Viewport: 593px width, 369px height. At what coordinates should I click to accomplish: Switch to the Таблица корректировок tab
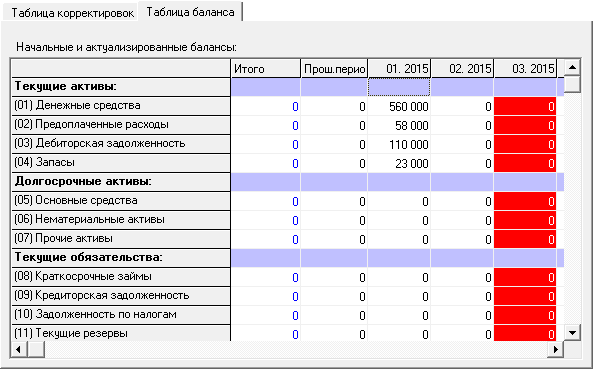(x=71, y=13)
